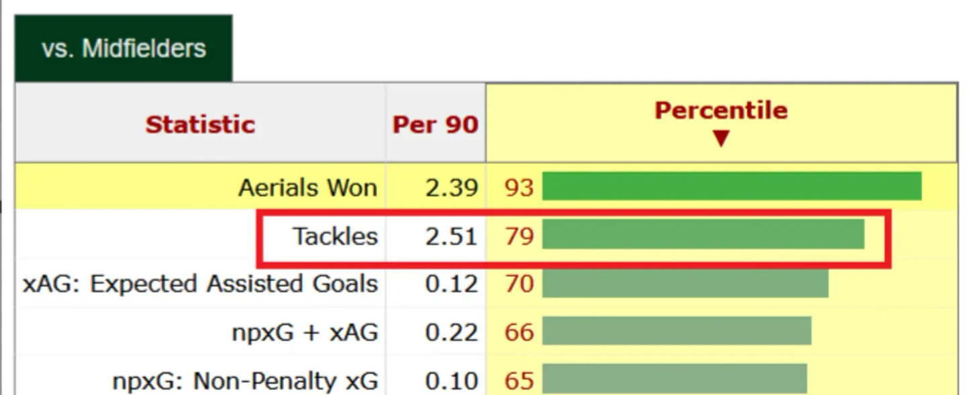The width and height of the screenshot is (980, 395).
Task: Click the Non-Penalty xG percentile bar
Action: tap(674, 379)
